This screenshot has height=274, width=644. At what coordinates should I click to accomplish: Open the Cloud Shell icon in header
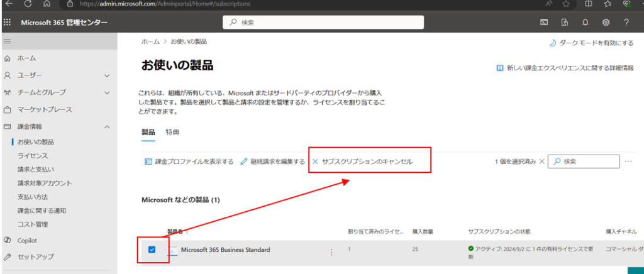point(544,23)
